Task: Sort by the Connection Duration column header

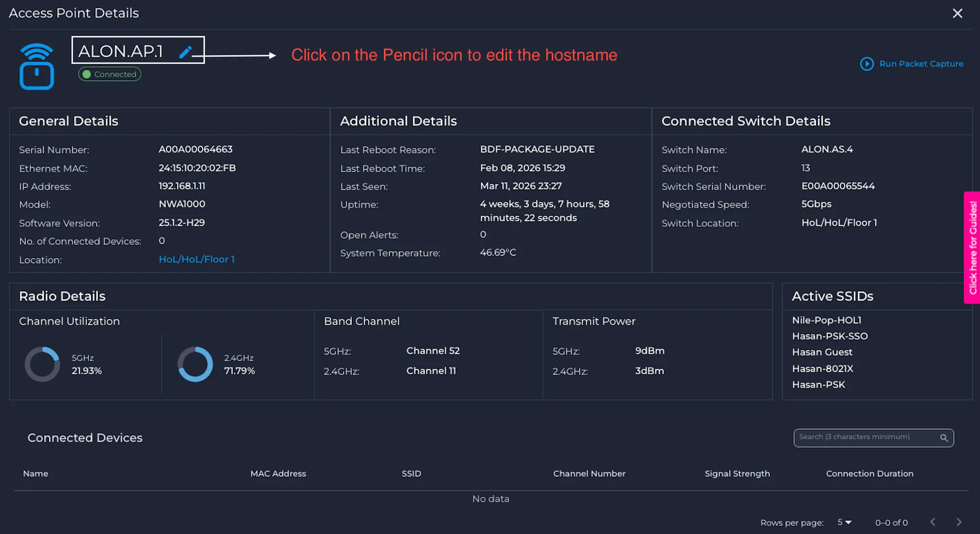Action: 870,473
